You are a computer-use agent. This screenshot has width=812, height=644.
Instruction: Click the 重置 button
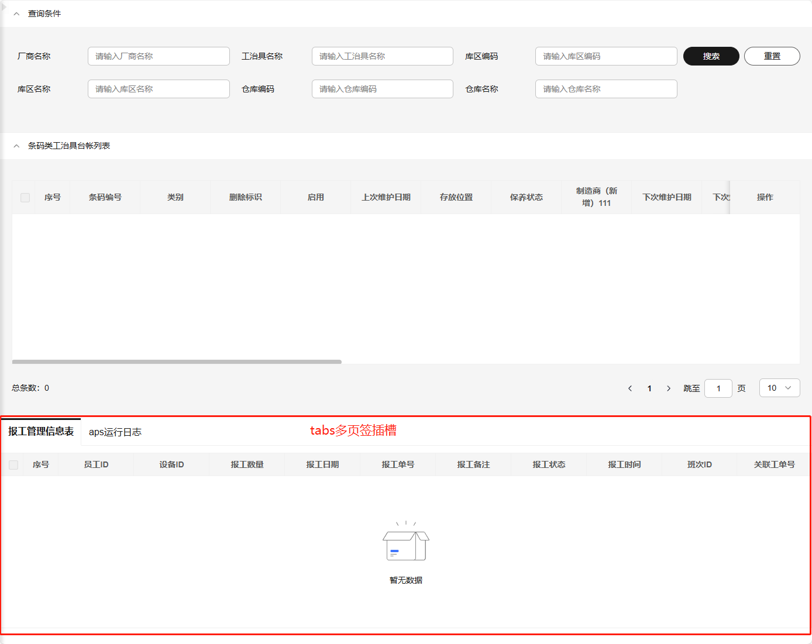(x=772, y=56)
